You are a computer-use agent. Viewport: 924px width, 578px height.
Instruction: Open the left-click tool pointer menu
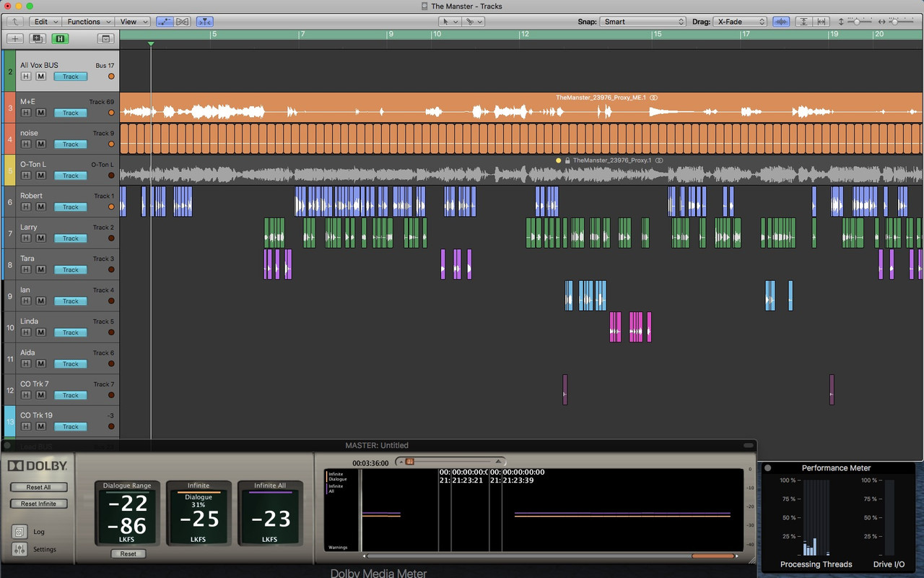pyautogui.click(x=450, y=22)
